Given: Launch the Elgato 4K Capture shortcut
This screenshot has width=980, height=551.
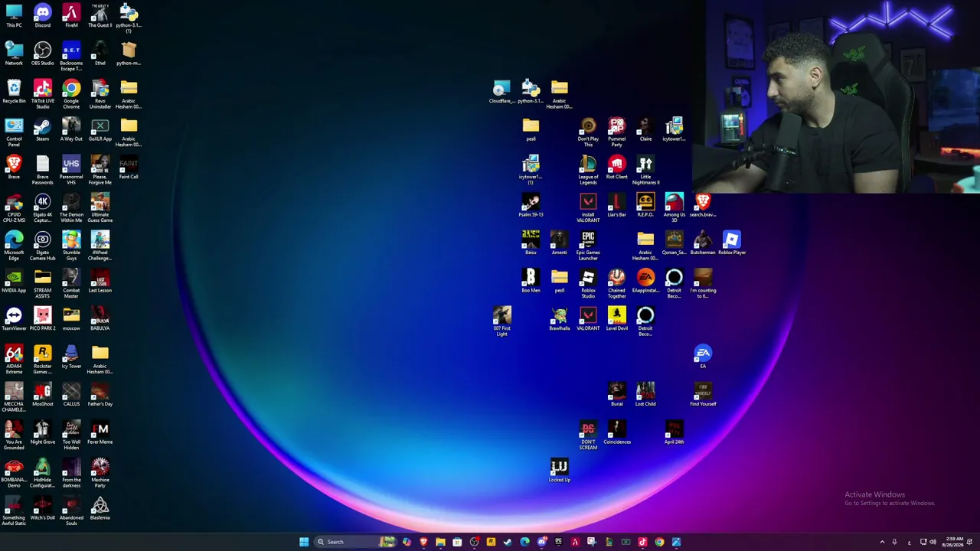Looking at the screenshot, I should pos(42,208).
